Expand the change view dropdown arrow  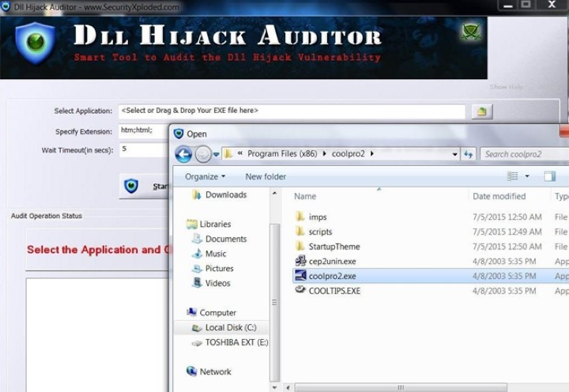[x=527, y=176]
